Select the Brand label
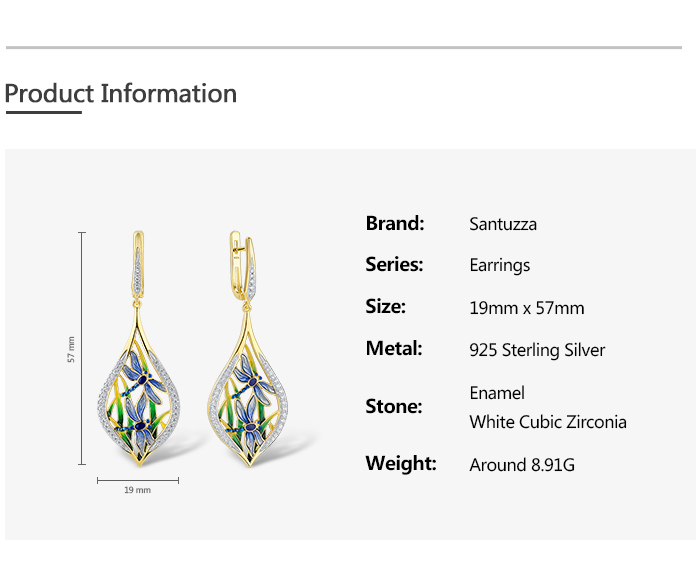 coord(395,223)
